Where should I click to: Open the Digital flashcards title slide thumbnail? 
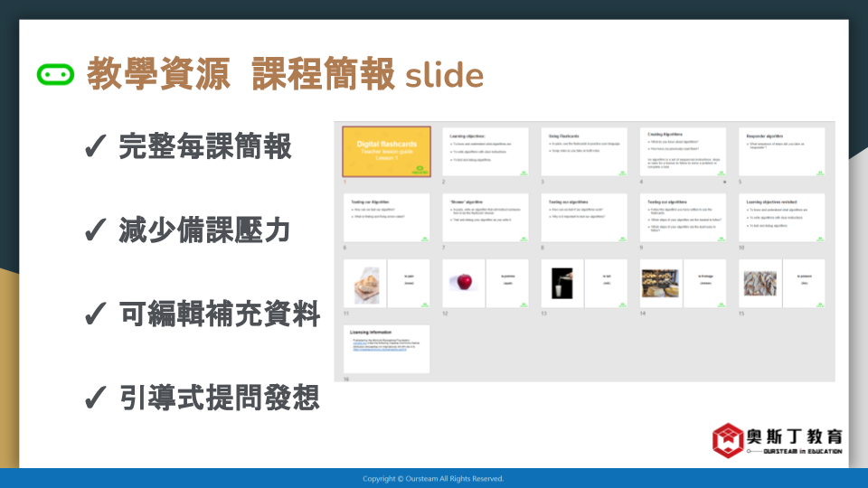(x=387, y=151)
